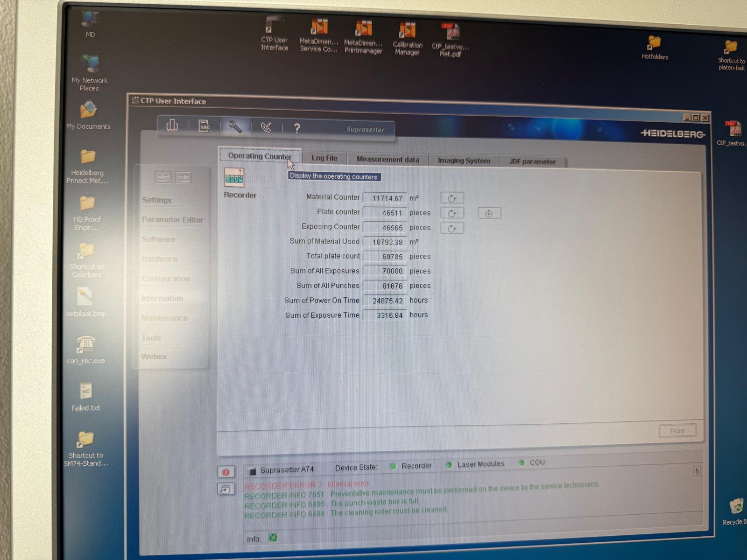Open the Hotfolders desktop folder
747x560 pixels.
point(654,48)
